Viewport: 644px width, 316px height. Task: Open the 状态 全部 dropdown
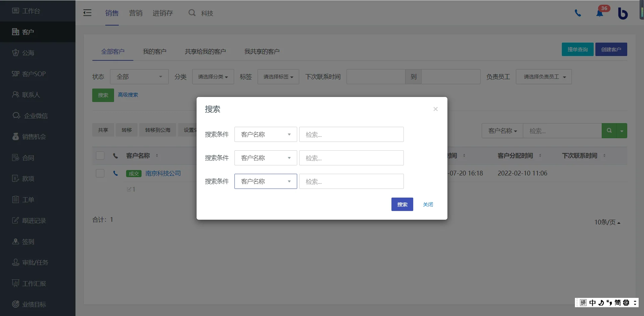139,77
